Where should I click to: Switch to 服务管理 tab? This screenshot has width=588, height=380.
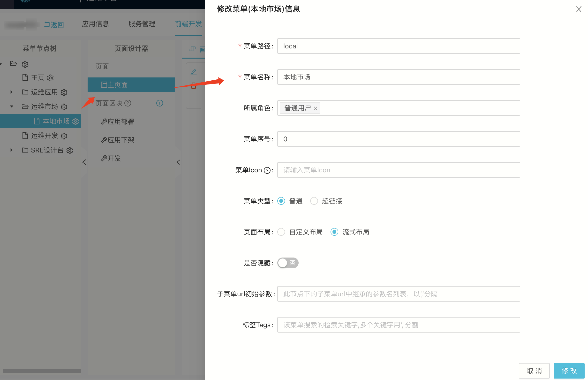point(142,24)
